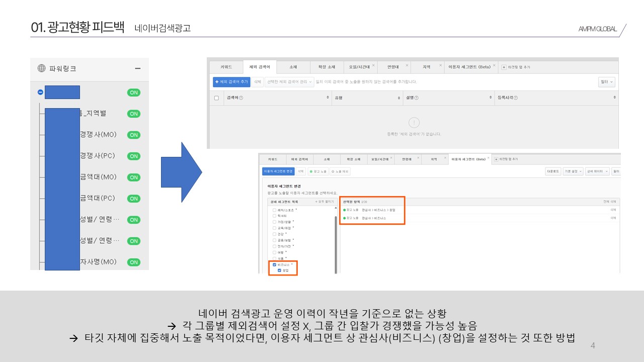Screen dimensions: 644x362
Task: Click plus icon for 타겟팅 탭 추가 in upper panel
Action: tap(504, 67)
